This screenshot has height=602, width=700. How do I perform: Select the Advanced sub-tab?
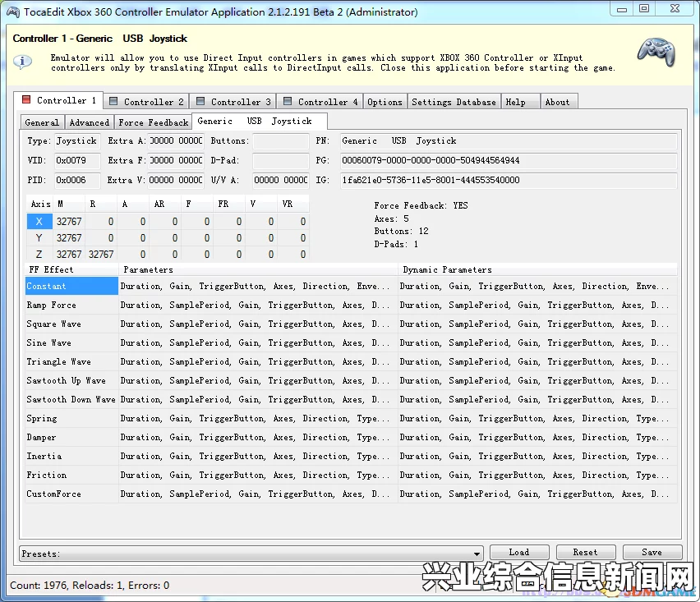tap(90, 122)
